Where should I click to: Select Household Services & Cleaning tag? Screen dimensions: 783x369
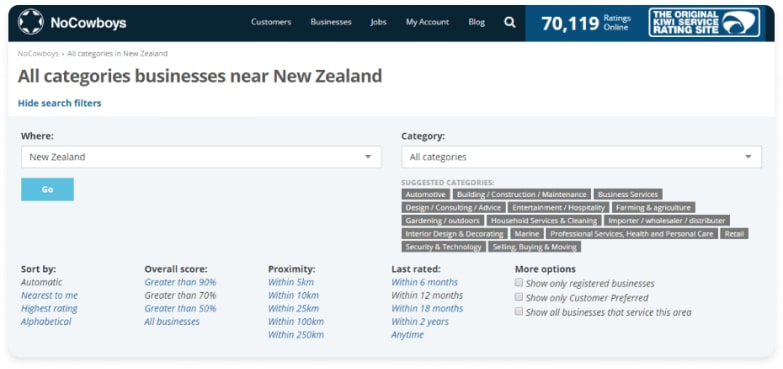coord(544,220)
